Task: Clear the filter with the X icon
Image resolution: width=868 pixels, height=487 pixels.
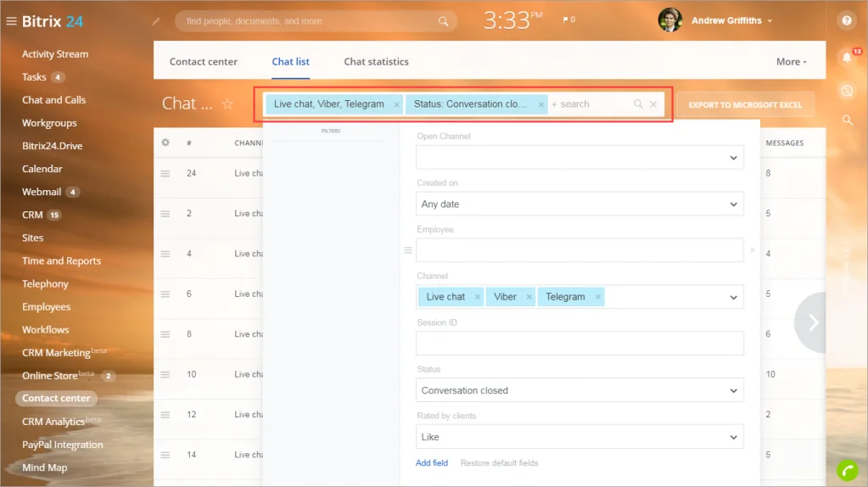Action: 653,104
